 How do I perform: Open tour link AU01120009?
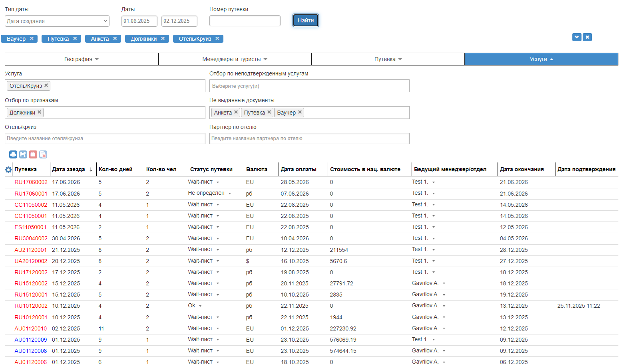[x=31, y=340]
